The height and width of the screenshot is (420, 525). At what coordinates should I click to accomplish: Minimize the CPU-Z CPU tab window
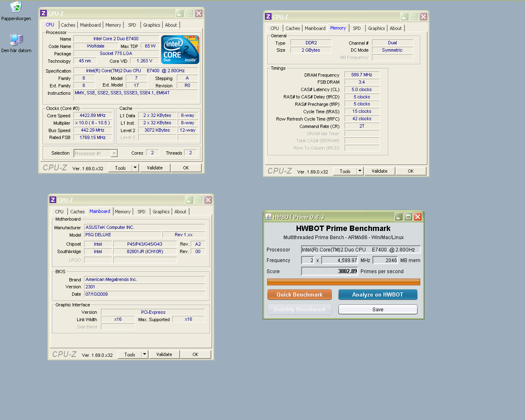point(180,13)
